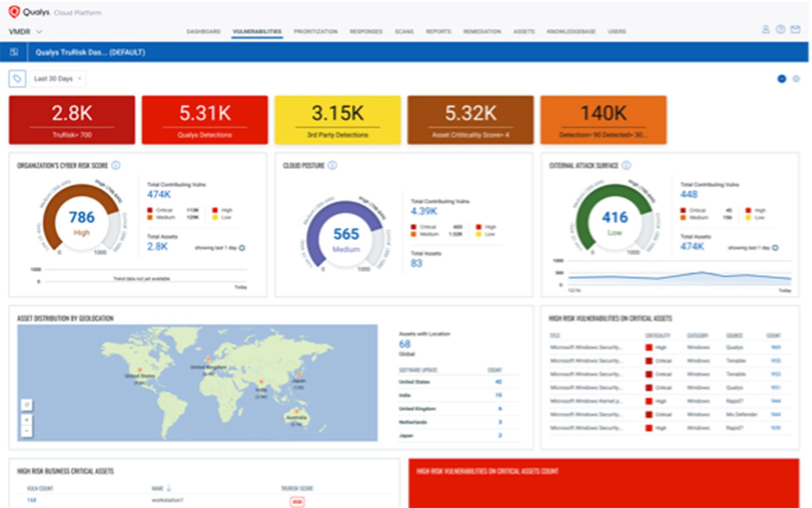
Task: Click the United Kingdom marker on map
Action: point(208,359)
